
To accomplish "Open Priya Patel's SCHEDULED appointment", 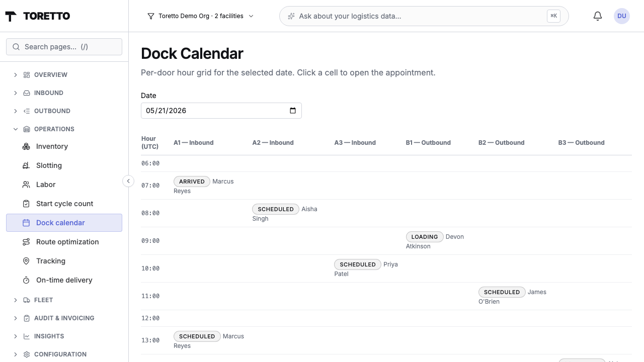I will 366,269.
